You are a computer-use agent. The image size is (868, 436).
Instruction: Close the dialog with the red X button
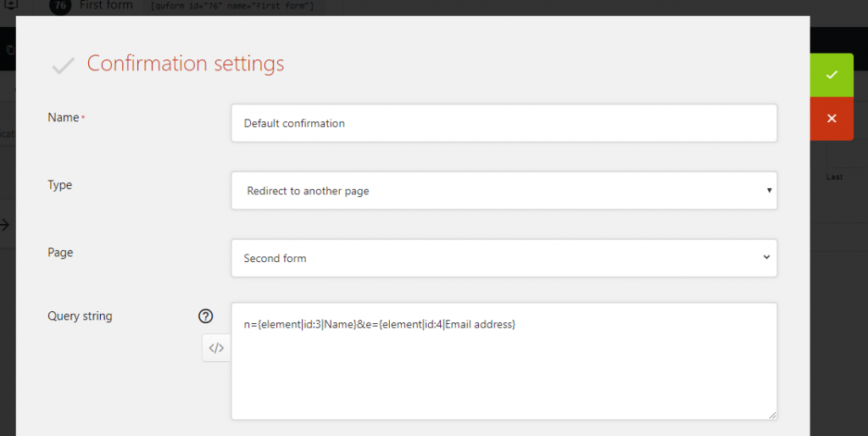pyautogui.click(x=831, y=118)
